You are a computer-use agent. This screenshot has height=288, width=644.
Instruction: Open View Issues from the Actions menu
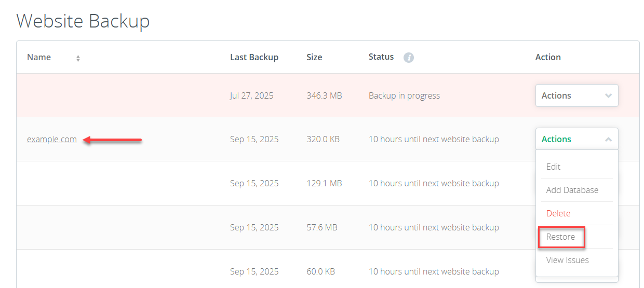[567, 260]
